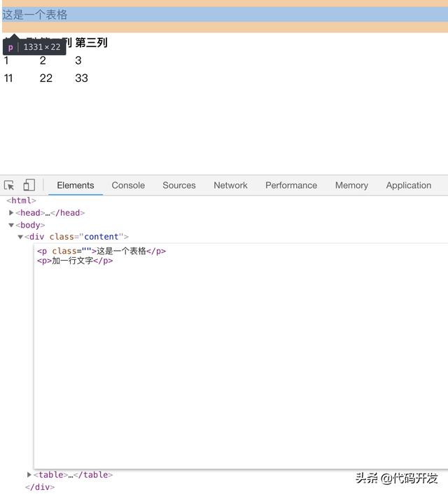The image size is (448, 494).
Task: Open the Network tab
Action: (230, 185)
